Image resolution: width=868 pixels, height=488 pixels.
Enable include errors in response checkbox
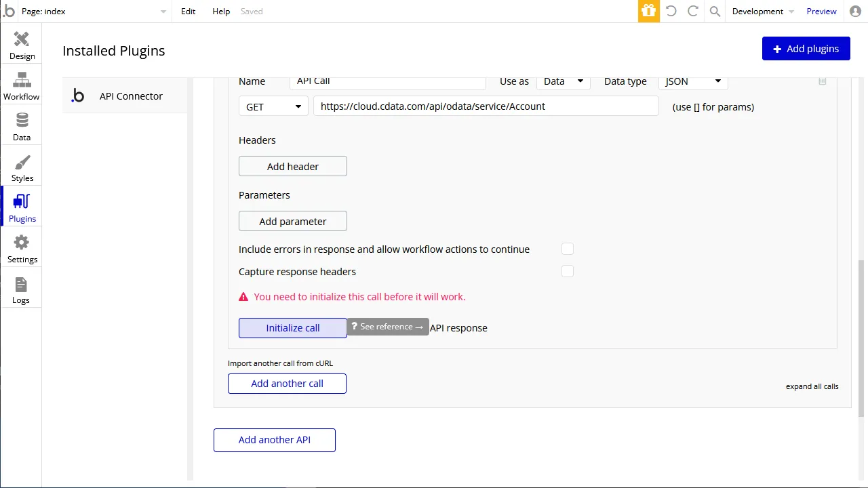[568, 249]
